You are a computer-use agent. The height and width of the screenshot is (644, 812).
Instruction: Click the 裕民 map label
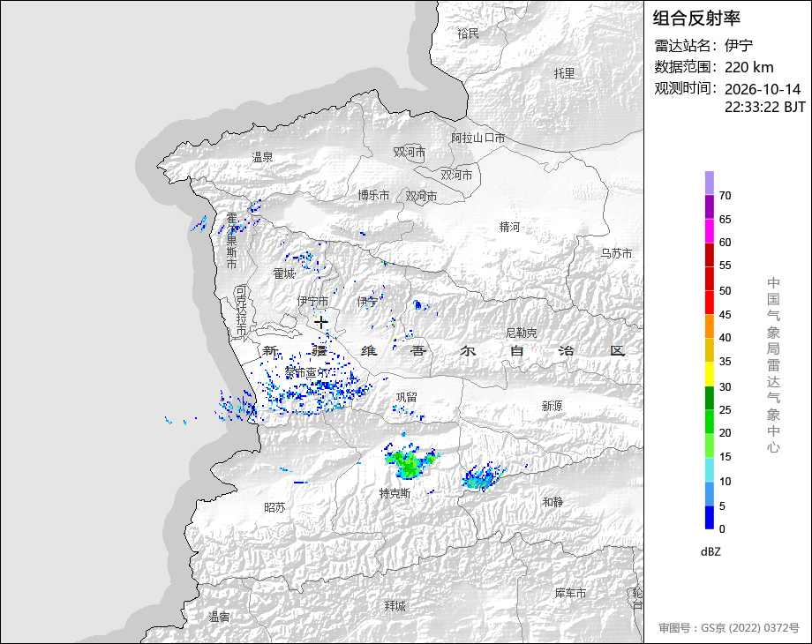point(468,34)
